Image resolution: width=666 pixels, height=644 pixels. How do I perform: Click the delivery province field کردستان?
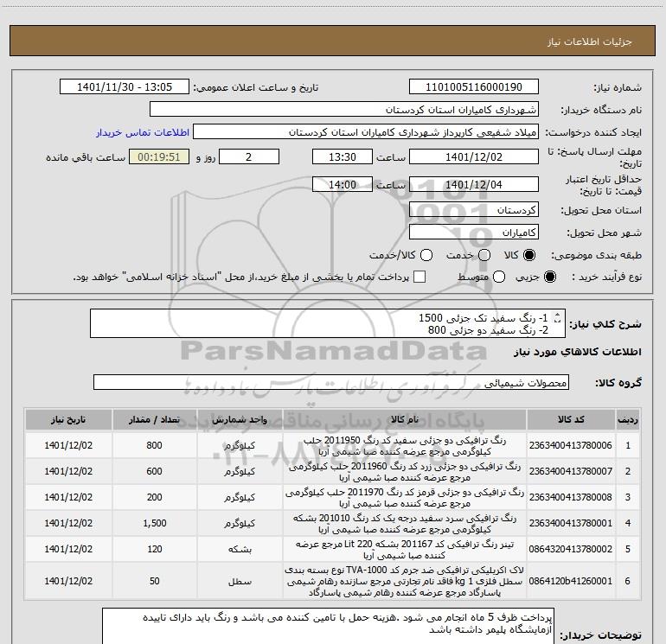coord(474,210)
